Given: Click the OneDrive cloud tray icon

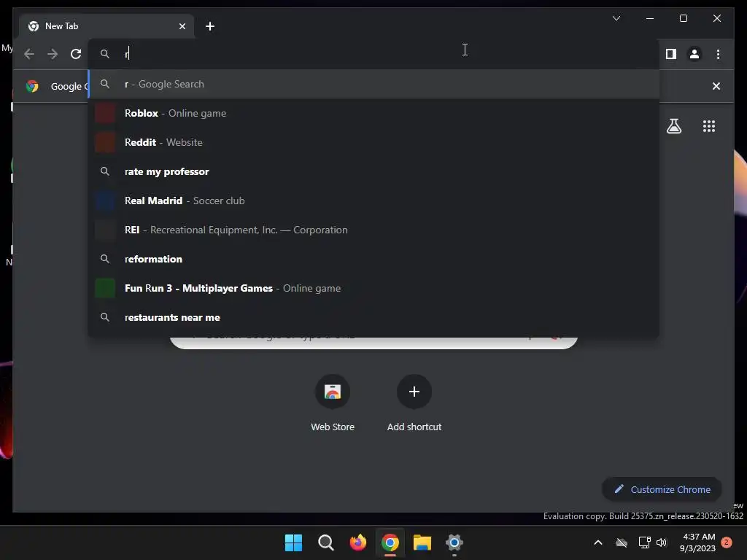Looking at the screenshot, I should point(622,542).
